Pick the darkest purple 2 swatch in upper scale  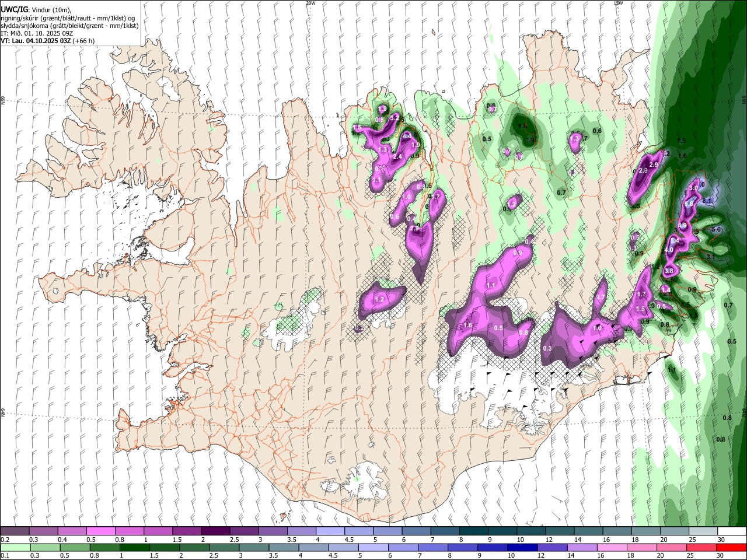click(x=215, y=531)
